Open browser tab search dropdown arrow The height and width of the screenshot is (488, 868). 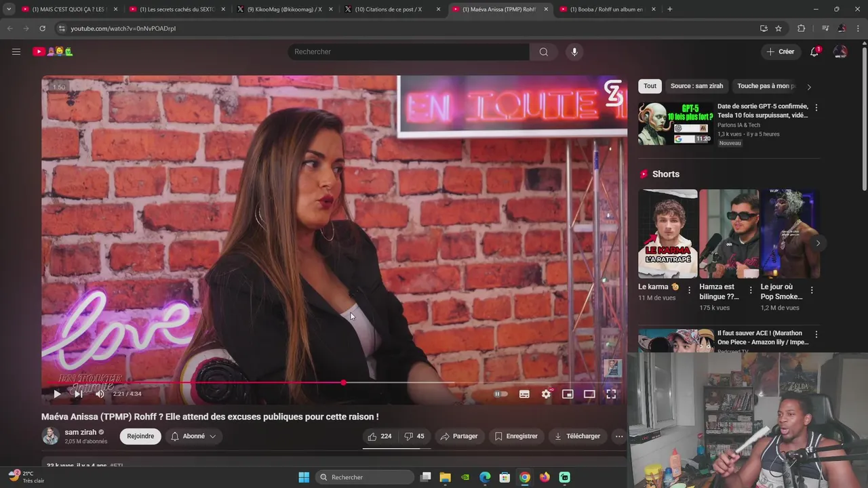(x=9, y=9)
